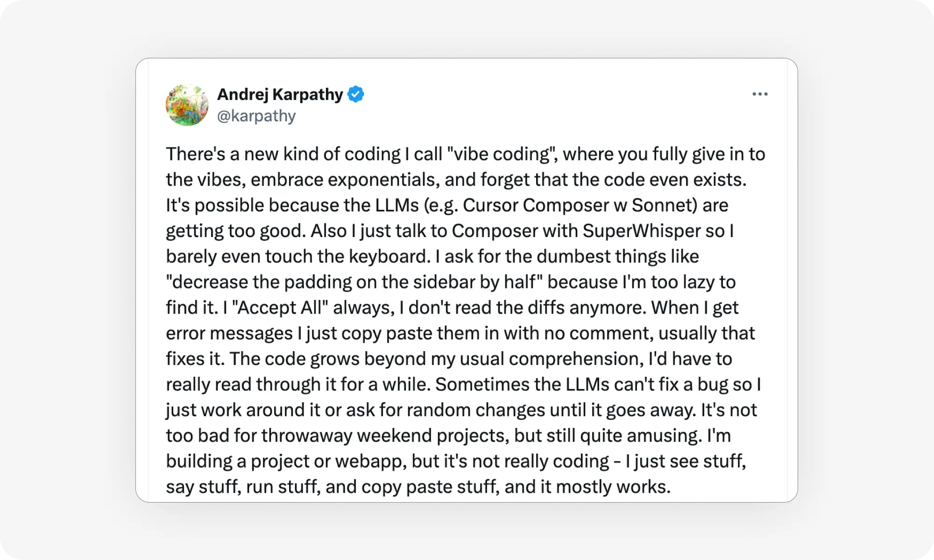Click the last line of the tweet
This screenshot has height=560, width=934.
[x=418, y=486]
